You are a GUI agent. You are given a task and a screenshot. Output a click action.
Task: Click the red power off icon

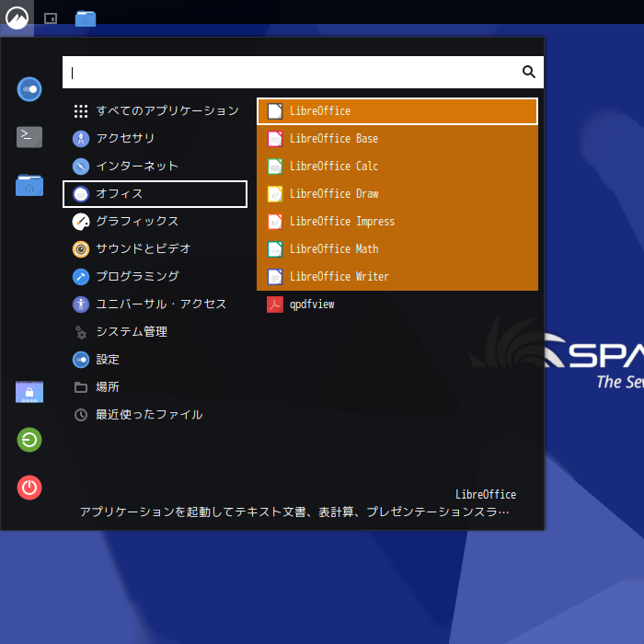point(29,488)
